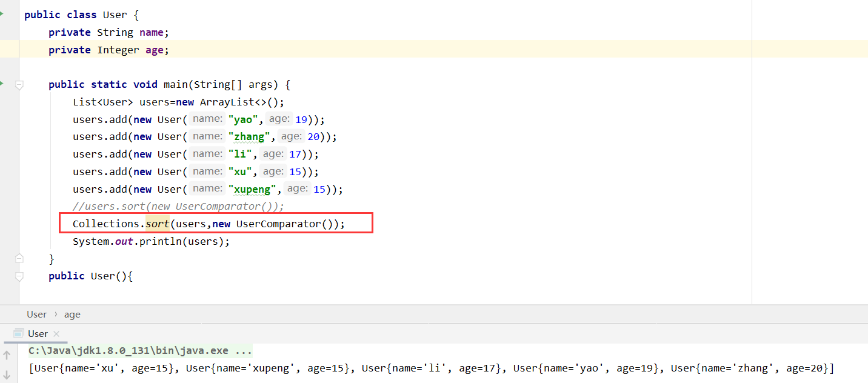Click up arrow in Run window sidebar

(x=7, y=355)
